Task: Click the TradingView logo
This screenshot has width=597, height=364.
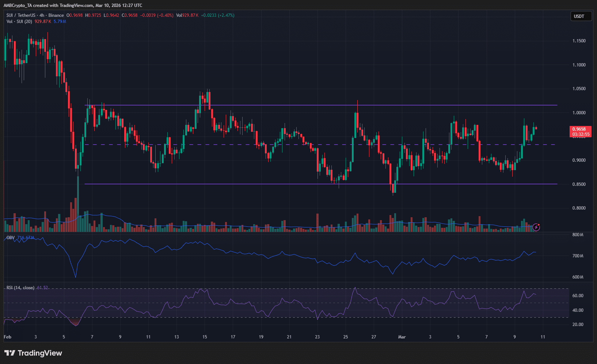Action: point(33,353)
